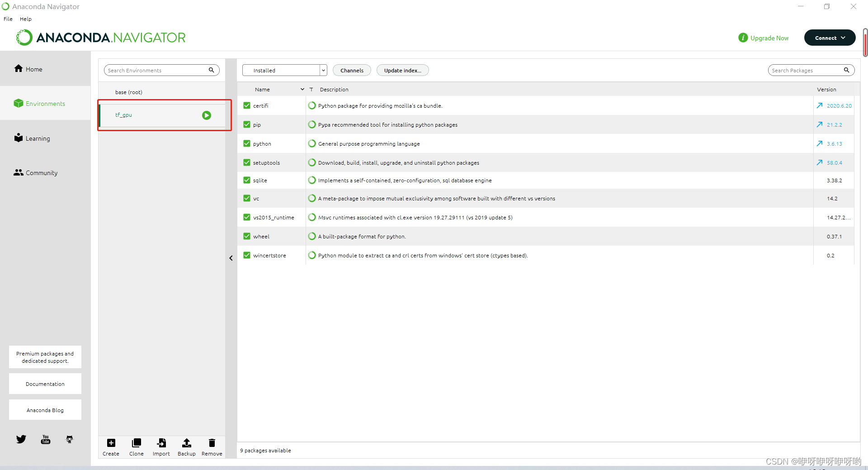Clone the selected environment
The height and width of the screenshot is (470, 868).
click(136, 447)
